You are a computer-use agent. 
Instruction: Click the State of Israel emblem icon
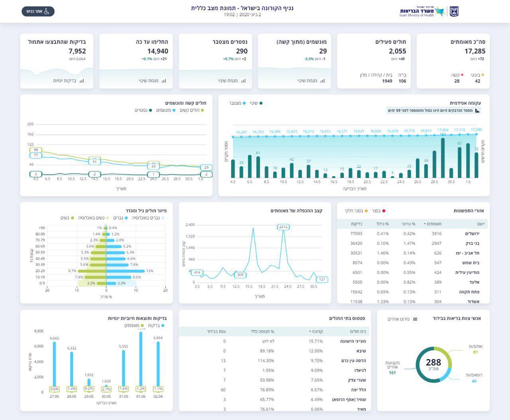point(454,11)
